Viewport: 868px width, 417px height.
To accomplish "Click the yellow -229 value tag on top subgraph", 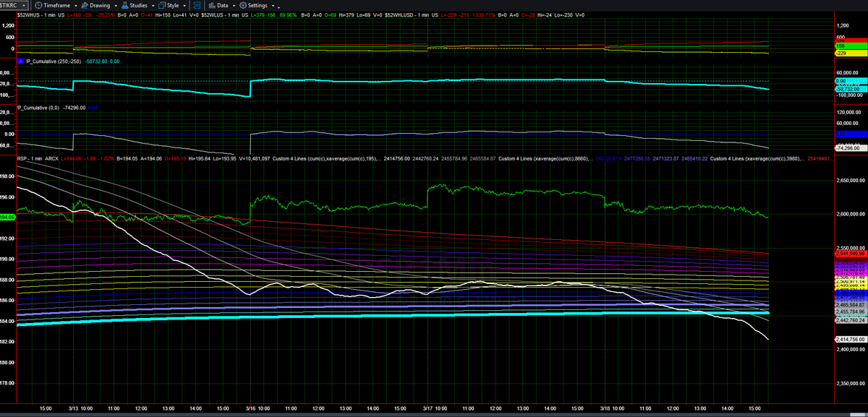I will (851, 53).
